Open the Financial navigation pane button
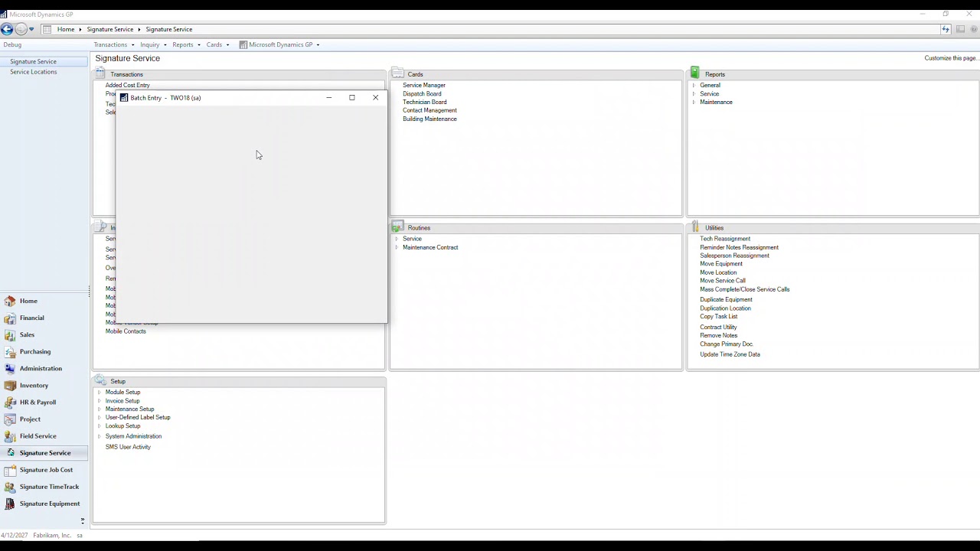This screenshot has height=551, width=980. (44, 318)
